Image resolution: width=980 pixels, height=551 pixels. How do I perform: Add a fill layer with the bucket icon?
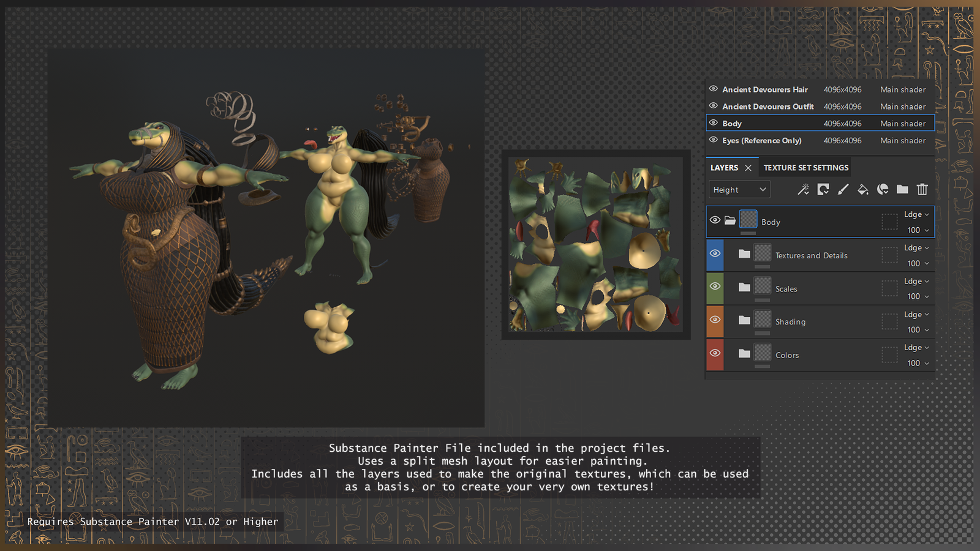[x=862, y=190]
